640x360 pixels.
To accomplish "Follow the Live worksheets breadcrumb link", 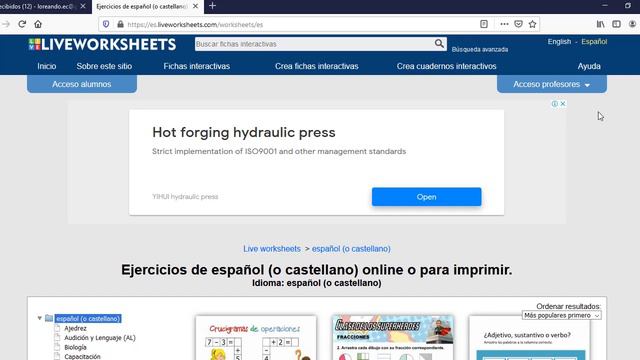I will coord(272,249).
